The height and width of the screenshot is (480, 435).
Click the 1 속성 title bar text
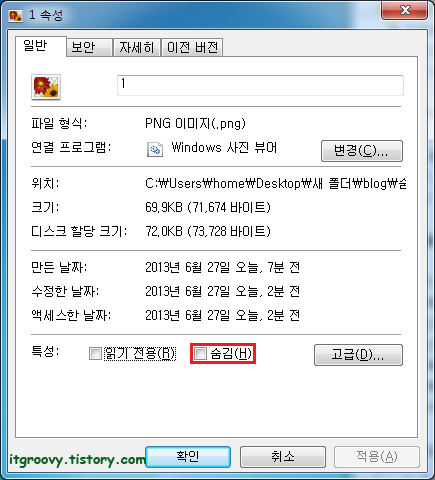click(x=46, y=15)
